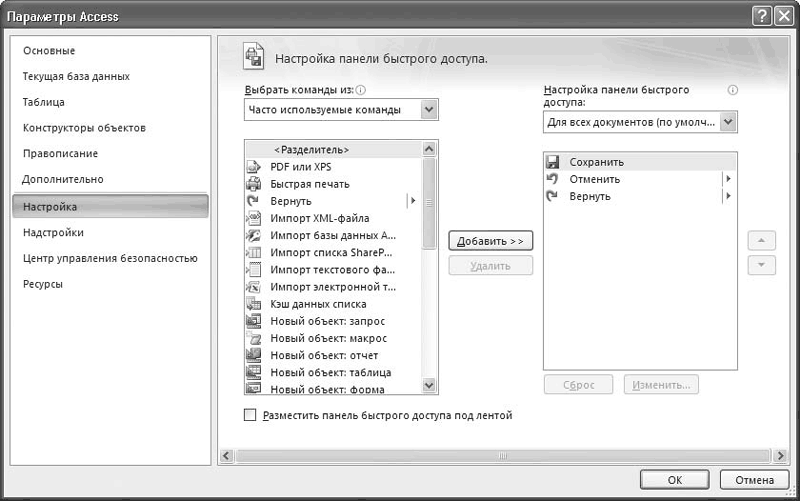Viewport: 800px width, 501px height.
Task: Open the Часто используемые команды dropdown
Action: pos(429,110)
